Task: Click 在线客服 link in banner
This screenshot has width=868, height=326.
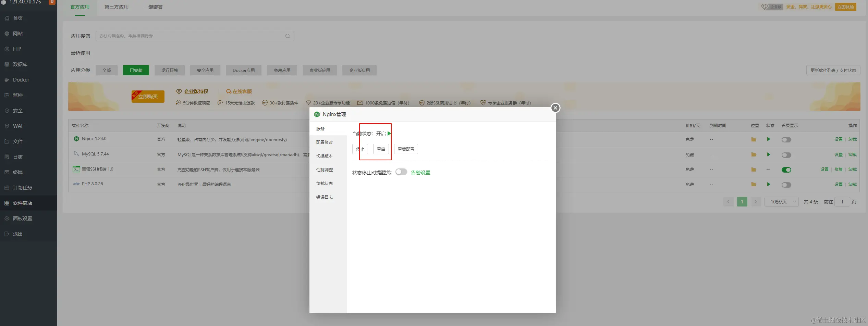Action: click(x=239, y=91)
